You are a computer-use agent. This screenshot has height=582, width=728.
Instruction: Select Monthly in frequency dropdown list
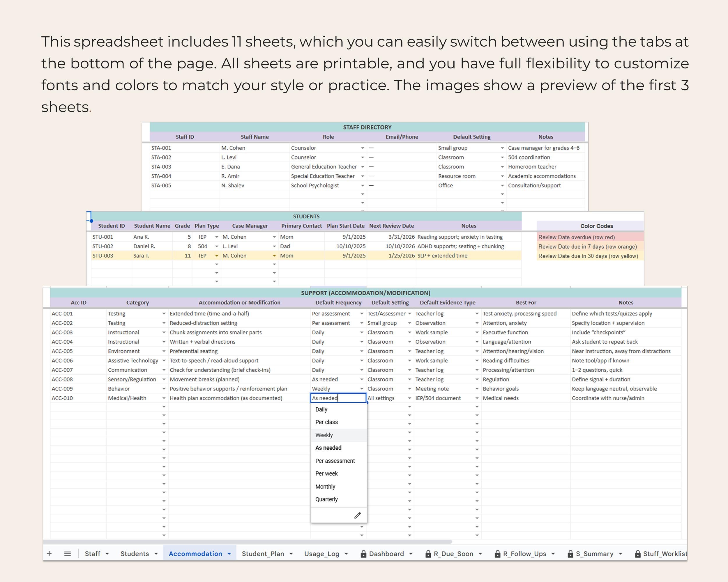338,487
